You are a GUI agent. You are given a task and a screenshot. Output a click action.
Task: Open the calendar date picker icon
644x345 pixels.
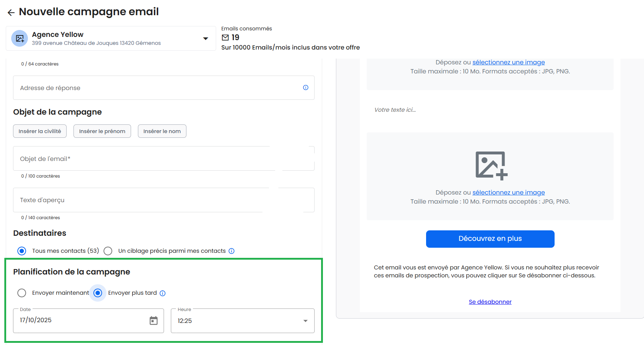153,320
